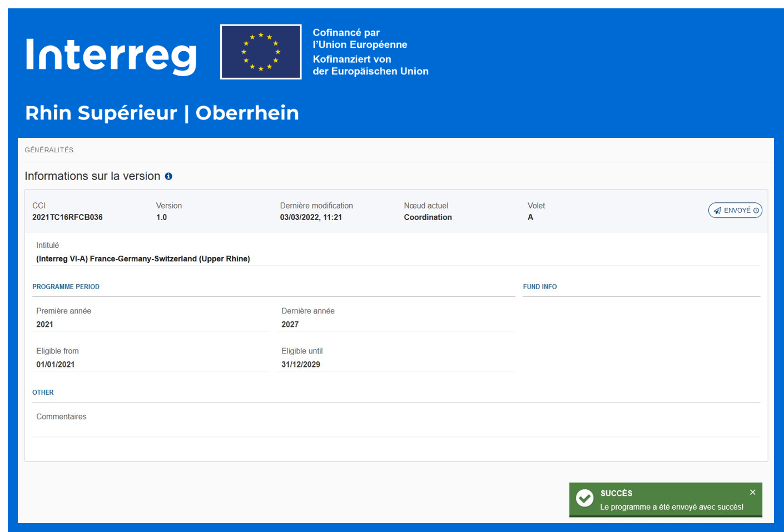Click the EU flag logo
The width and height of the screenshot is (784, 532).
261,52
